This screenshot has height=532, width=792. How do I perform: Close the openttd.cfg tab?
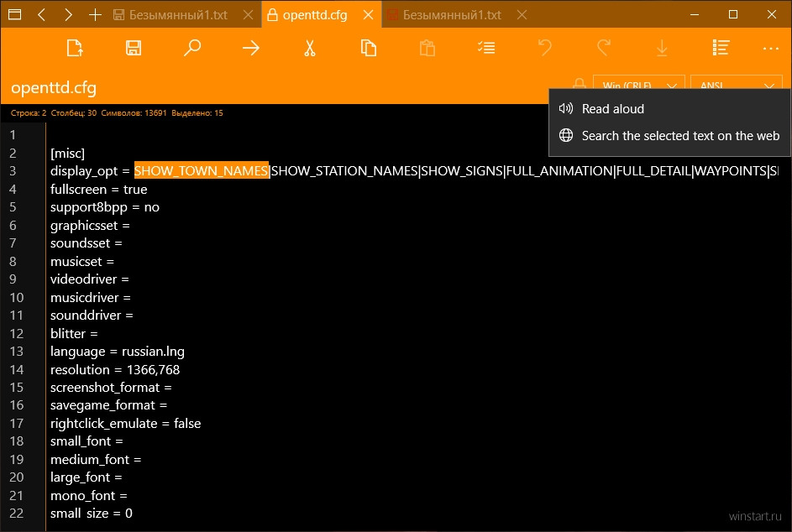(369, 15)
